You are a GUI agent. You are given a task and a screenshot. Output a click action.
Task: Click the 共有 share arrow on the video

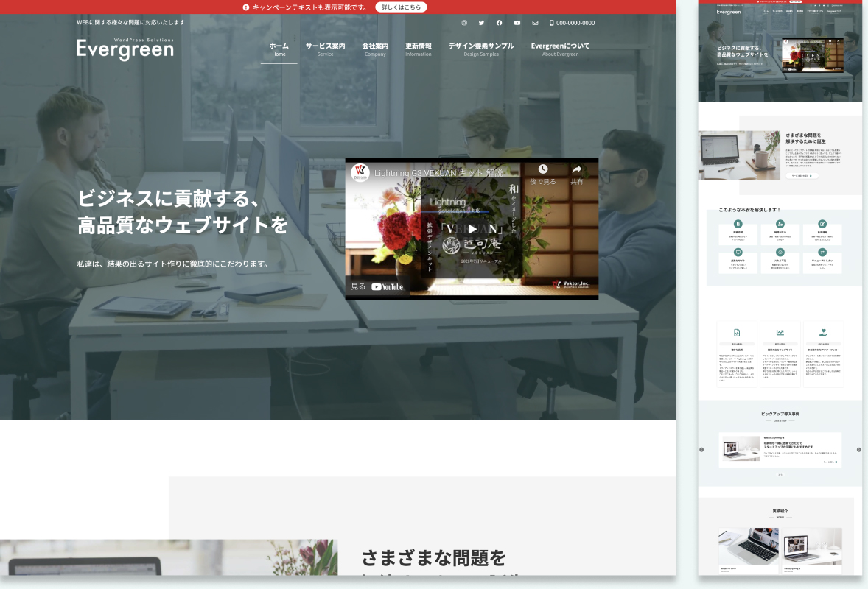coord(577,169)
